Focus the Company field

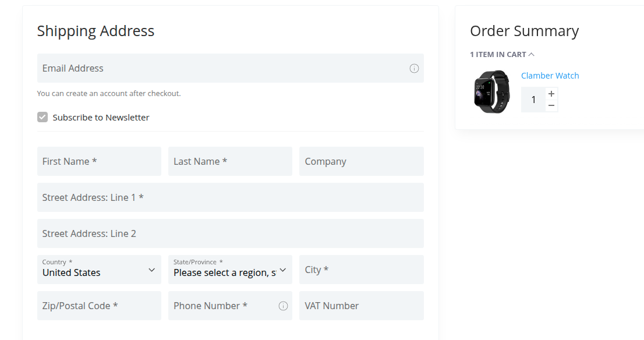[362, 161]
